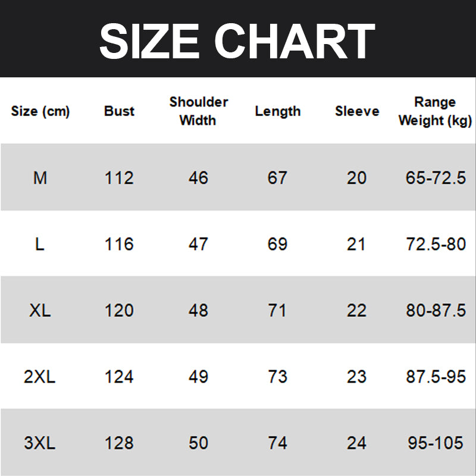Click weight range 65-72.5

point(436,178)
